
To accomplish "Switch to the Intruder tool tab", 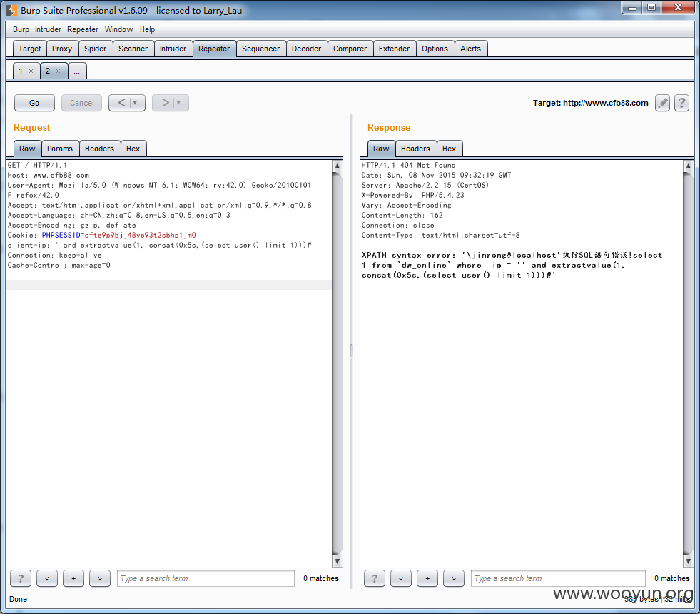I will pos(173,49).
